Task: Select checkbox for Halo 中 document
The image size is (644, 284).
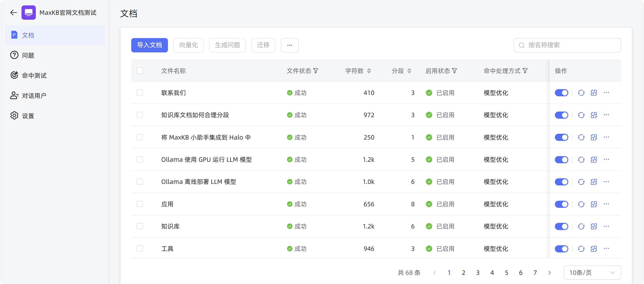Action: (140, 137)
